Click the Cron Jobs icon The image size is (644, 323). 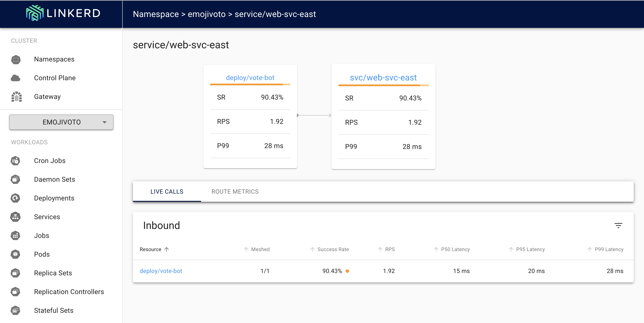[x=16, y=161]
